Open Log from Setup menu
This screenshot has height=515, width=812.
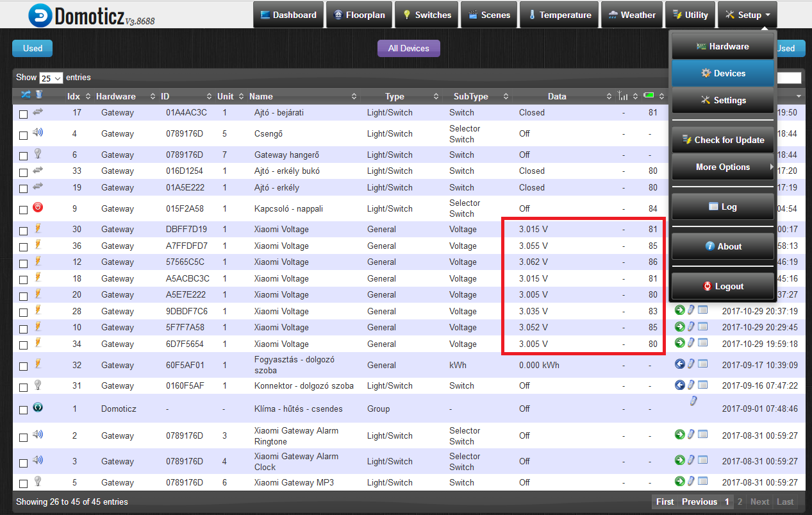pyautogui.click(x=723, y=207)
